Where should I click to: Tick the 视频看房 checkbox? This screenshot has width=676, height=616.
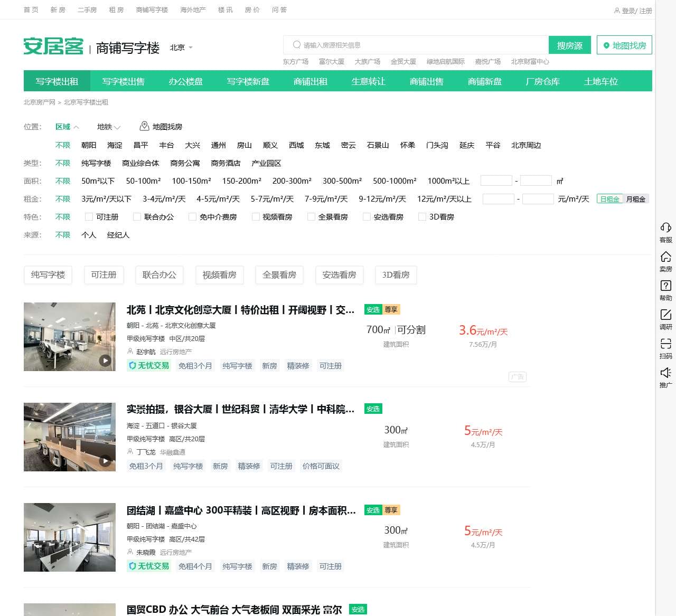pyautogui.click(x=256, y=217)
